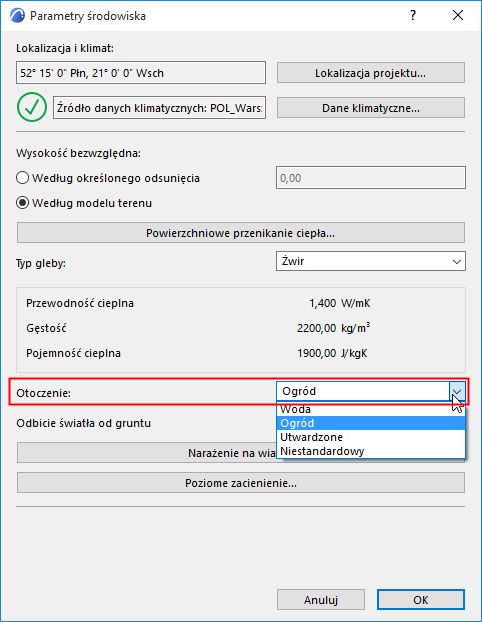Select 'Według określonego odsunięcia' radio button
Viewport: 482px width, 622px height.
tap(23, 178)
